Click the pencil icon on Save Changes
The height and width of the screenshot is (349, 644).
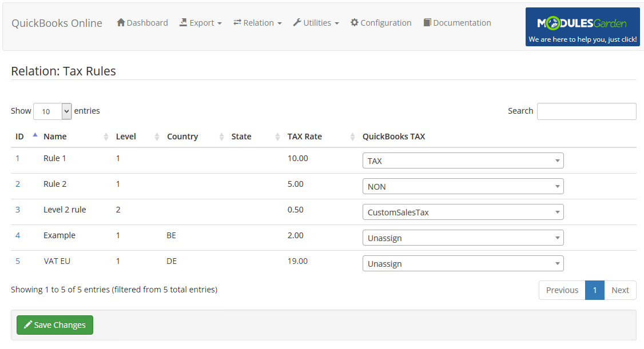tap(27, 324)
